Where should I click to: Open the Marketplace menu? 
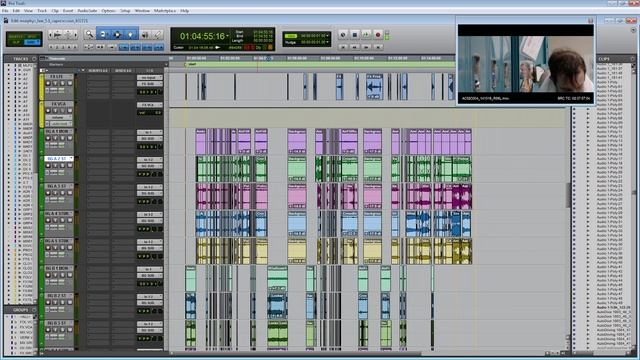click(165, 11)
